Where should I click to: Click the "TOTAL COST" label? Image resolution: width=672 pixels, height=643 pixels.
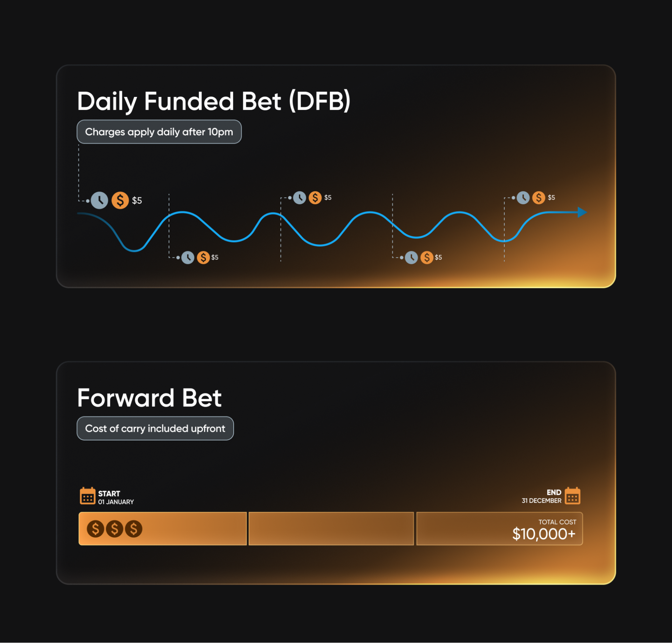[557, 522]
